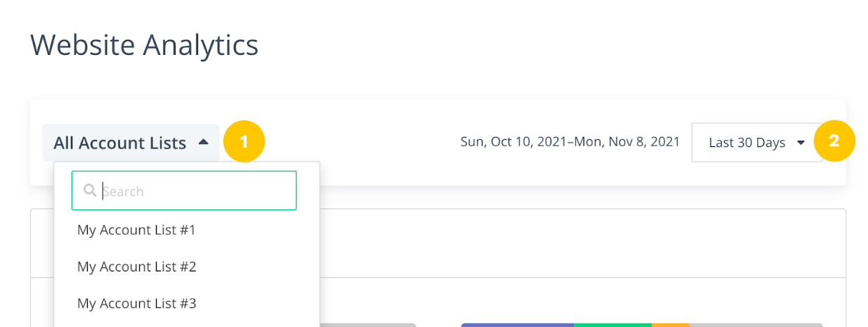Click the Oct 10–Nov 8, 2021 date range text
Image resolution: width=868 pixels, height=327 pixels.
click(570, 142)
